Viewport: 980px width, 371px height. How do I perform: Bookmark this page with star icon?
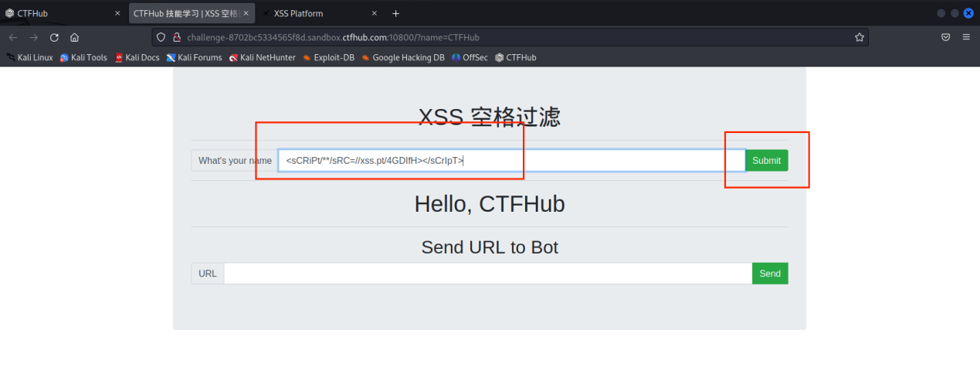[859, 37]
